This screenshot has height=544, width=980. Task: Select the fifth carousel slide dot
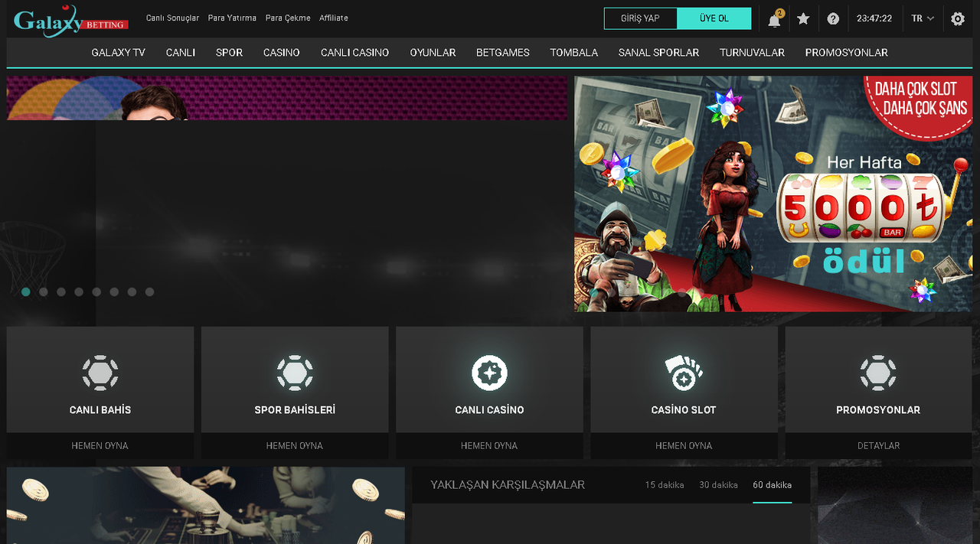(96, 292)
